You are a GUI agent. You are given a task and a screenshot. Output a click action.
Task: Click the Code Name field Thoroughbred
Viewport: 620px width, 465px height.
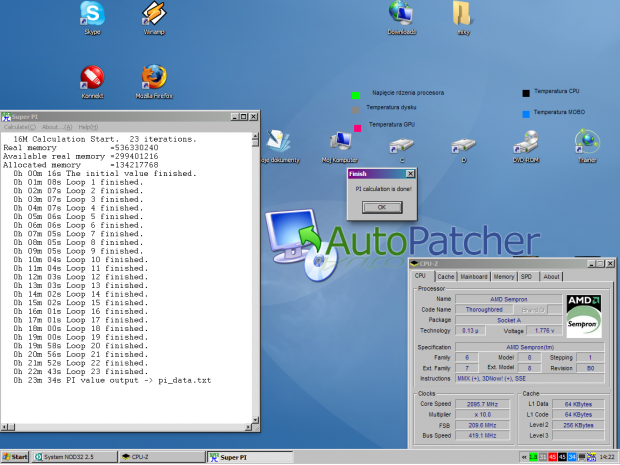tap(484, 310)
